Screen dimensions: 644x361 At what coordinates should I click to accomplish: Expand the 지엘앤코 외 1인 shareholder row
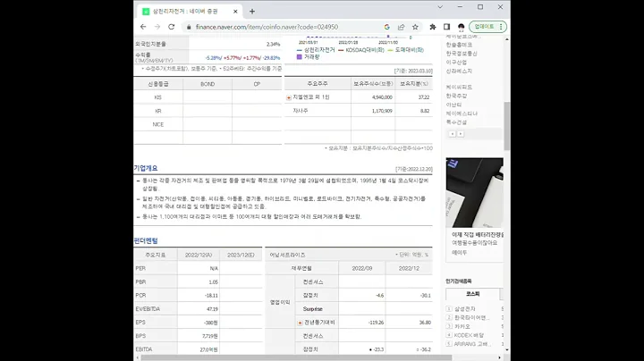(289, 97)
